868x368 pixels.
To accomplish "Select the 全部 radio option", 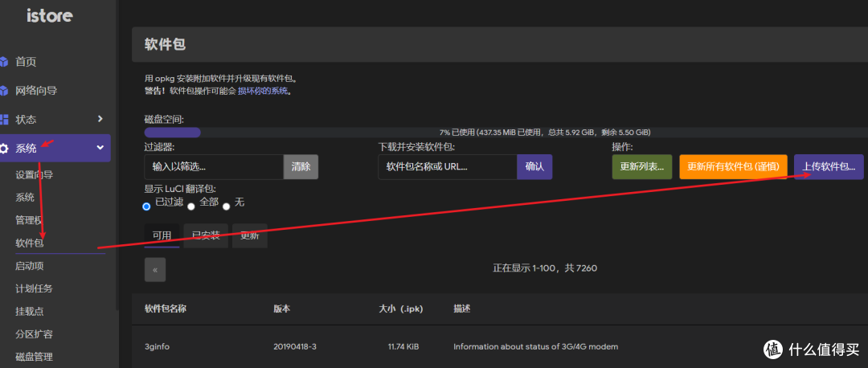I will 191,206.
